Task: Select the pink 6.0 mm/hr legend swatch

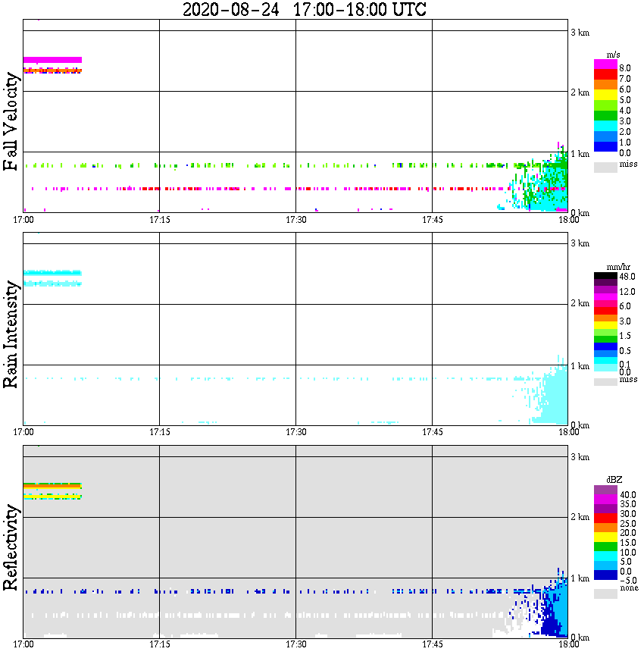Action: (x=605, y=303)
